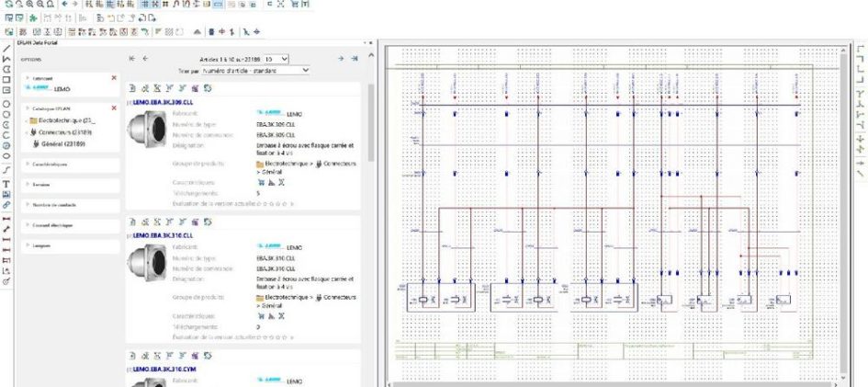Remove the Catalogue EPLAN filter
This screenshot has height=387, width=868.
point(114,108)
